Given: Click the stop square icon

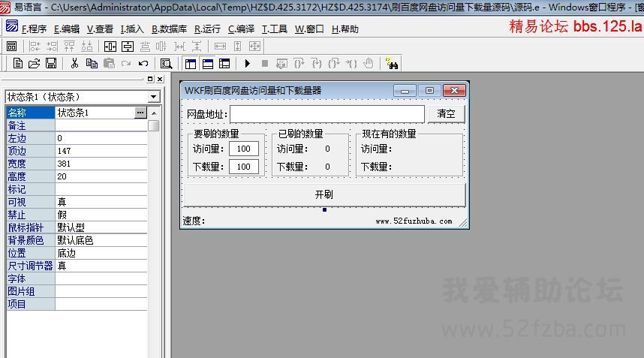Looking at the screenshot, I should click(x=265, y=64).
